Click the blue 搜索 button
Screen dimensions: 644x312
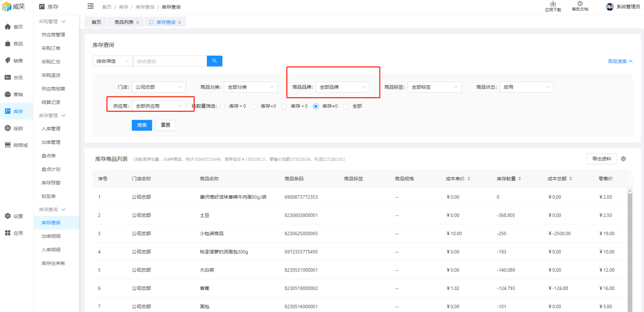point(142,125)
